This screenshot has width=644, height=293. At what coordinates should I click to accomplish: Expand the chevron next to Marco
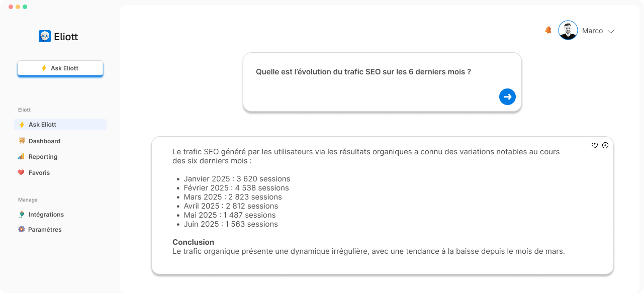[611, 31]
